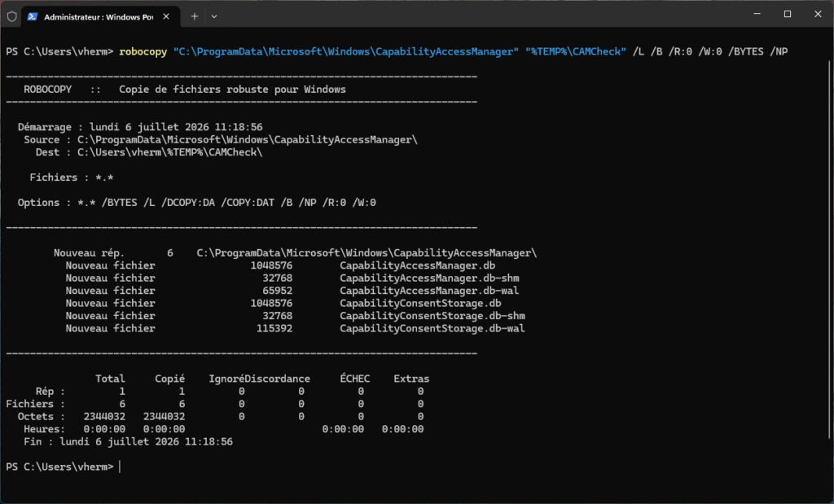Click the Fin date line
The image size is (834, 504).
(128, 442)
